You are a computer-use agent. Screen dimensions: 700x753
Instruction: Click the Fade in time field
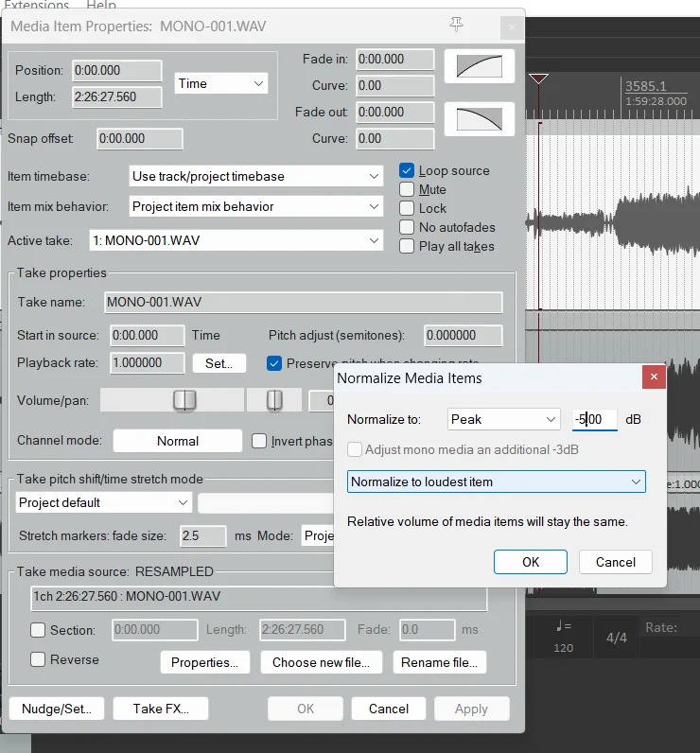395,59
